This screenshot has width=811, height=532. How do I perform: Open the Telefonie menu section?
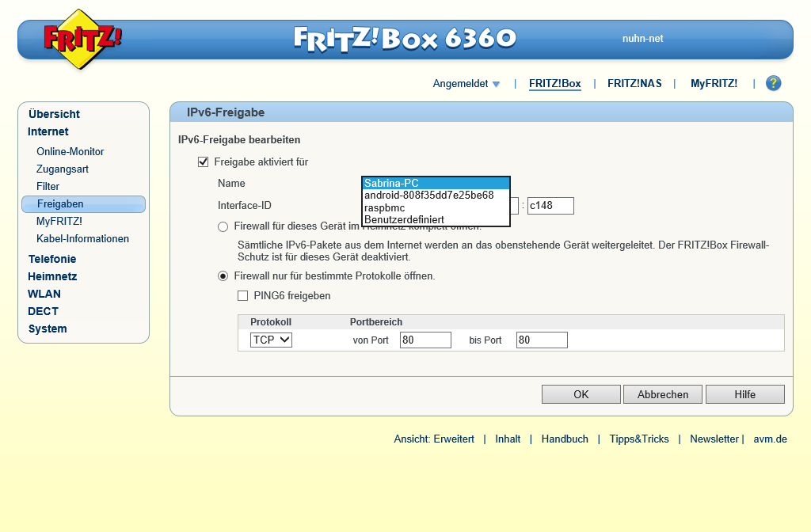coord(52,259)
